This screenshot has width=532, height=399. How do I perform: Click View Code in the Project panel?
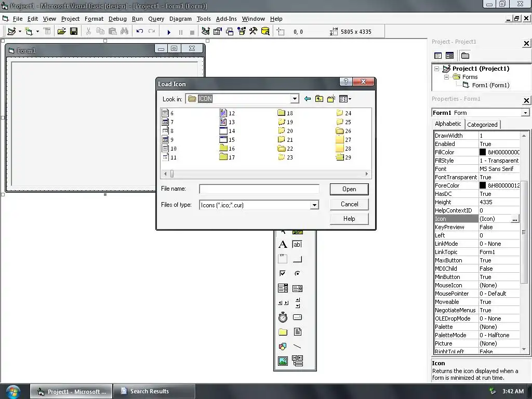pos(438,56)
